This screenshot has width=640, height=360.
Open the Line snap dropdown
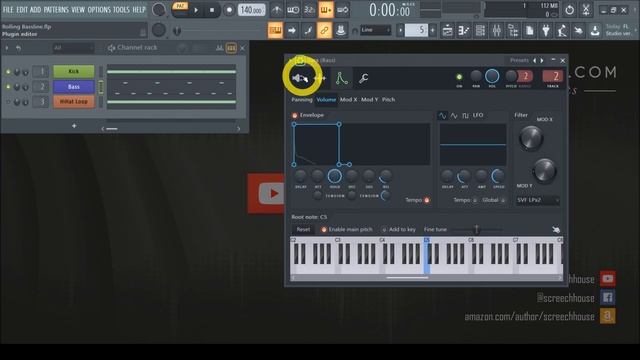(x=376, y=30)
